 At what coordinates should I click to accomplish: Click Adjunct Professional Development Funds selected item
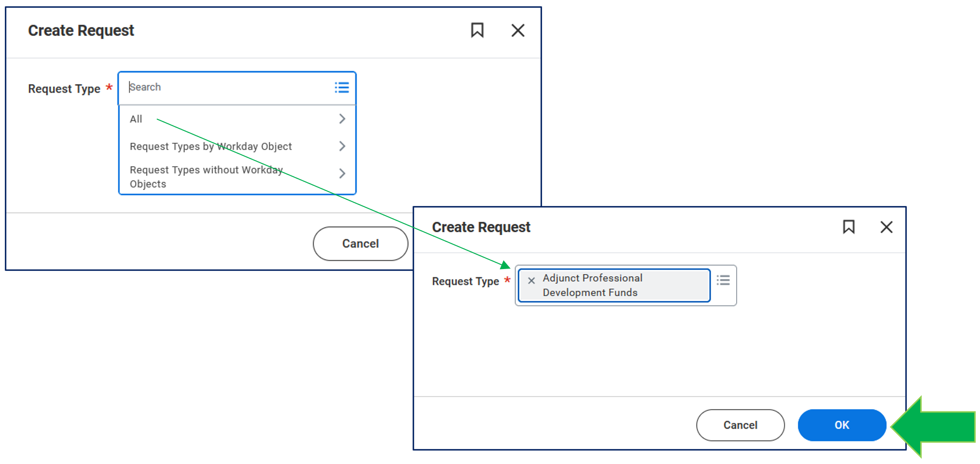(614, 285)
